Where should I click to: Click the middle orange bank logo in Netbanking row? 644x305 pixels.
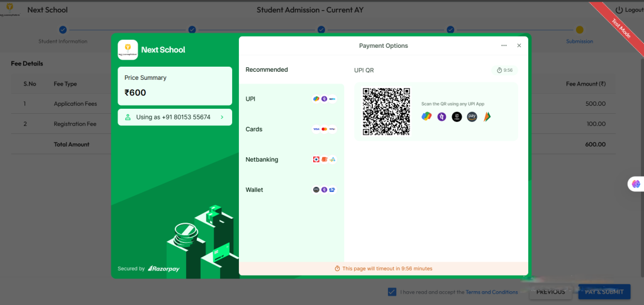pyautogui.click(x=324, y=159)
